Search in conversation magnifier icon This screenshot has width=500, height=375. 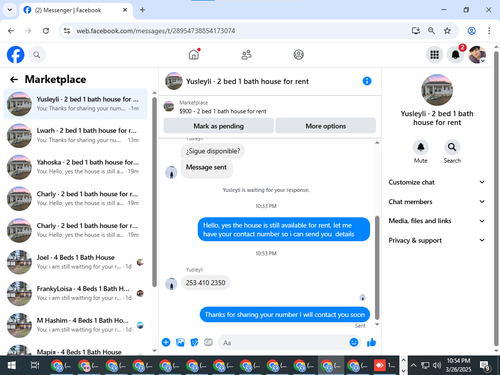click(452, 147)
